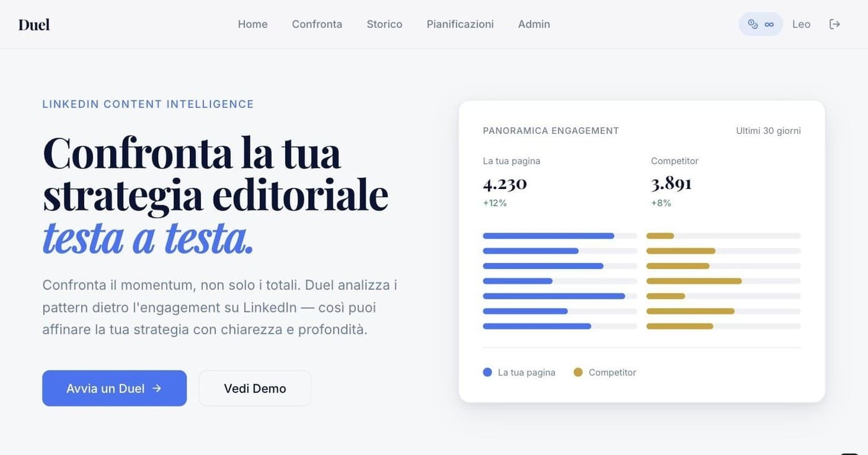Click 'La tua pagina' label above 4.230
The width and height of the screenshot is (868, 455).
pyautogui.click(x=511, y=161)
